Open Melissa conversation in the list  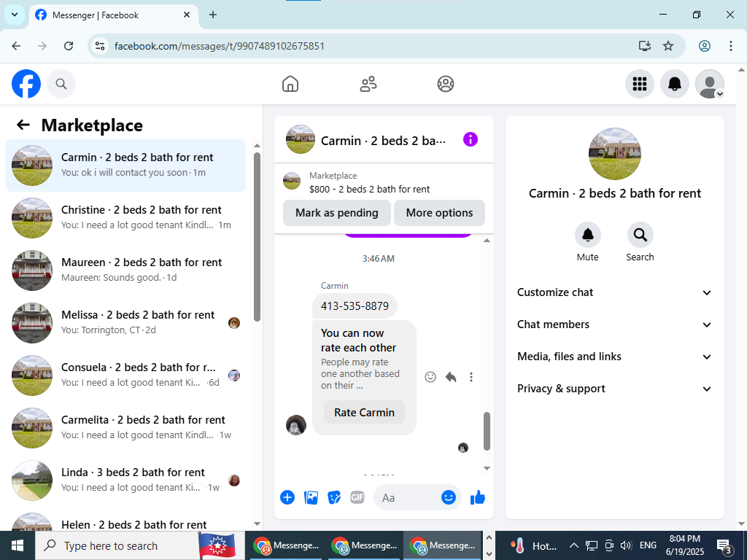point(125,322)
